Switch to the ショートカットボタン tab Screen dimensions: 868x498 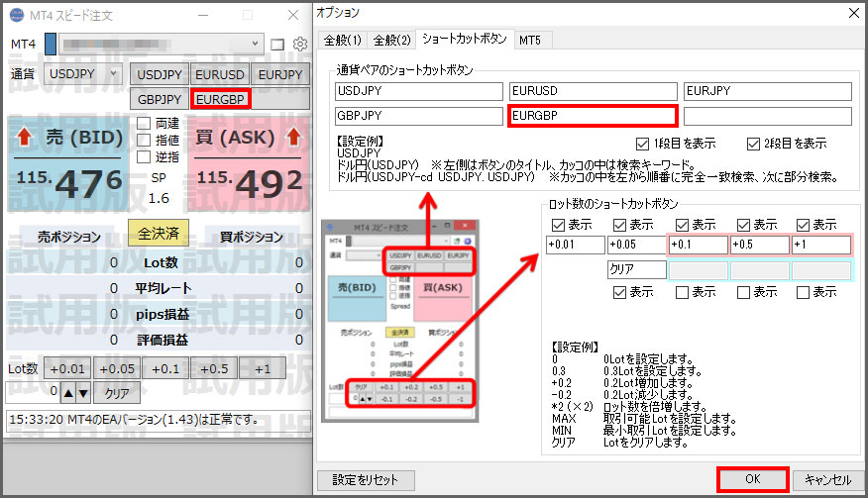(x=465, y=39)
